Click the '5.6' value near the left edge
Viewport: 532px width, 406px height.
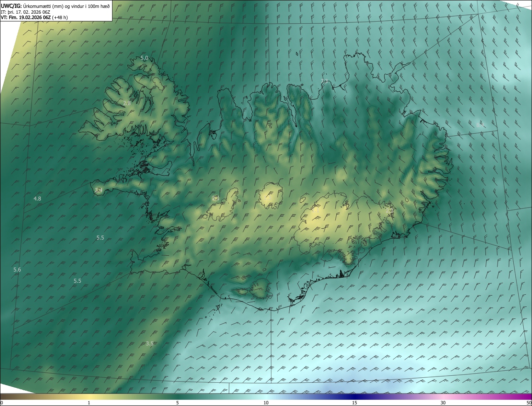(x=17, y=270)
